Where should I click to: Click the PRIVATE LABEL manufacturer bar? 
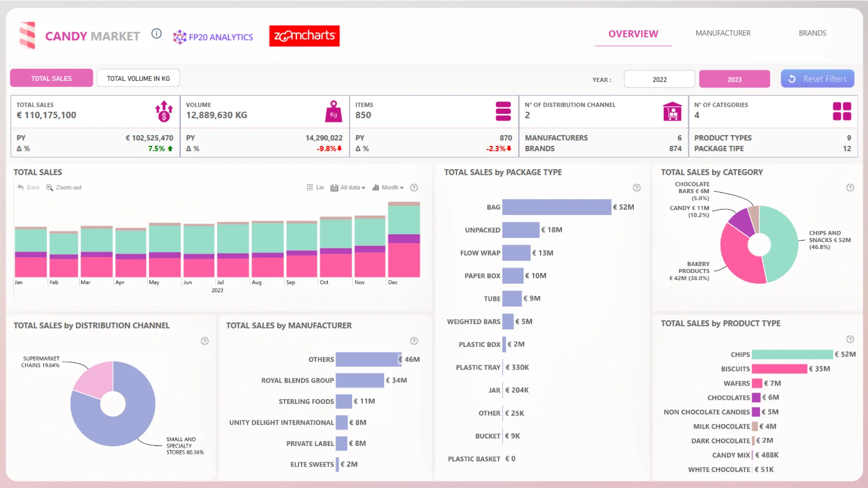click(x=341, y=443)
